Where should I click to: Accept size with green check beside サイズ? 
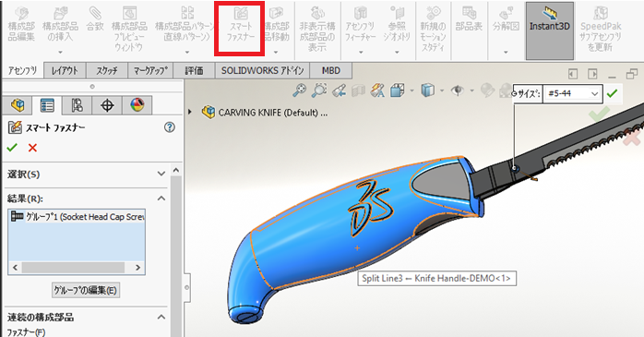612,93
